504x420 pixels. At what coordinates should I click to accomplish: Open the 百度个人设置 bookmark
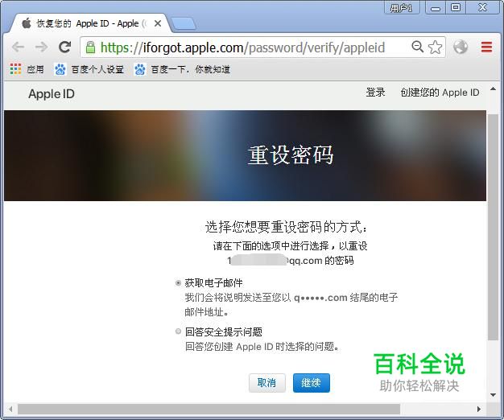(x=89, y=69)
